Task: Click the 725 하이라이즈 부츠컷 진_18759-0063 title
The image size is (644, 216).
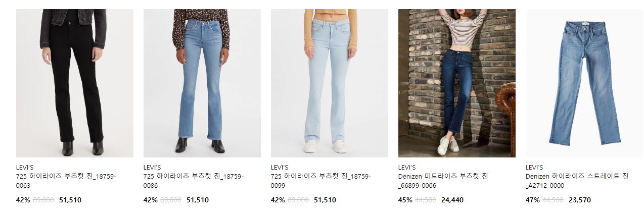Action: [x=66, y=181]
